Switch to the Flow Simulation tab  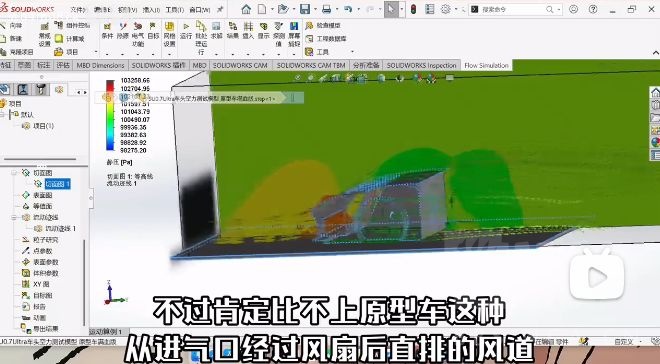coord(486,65)
